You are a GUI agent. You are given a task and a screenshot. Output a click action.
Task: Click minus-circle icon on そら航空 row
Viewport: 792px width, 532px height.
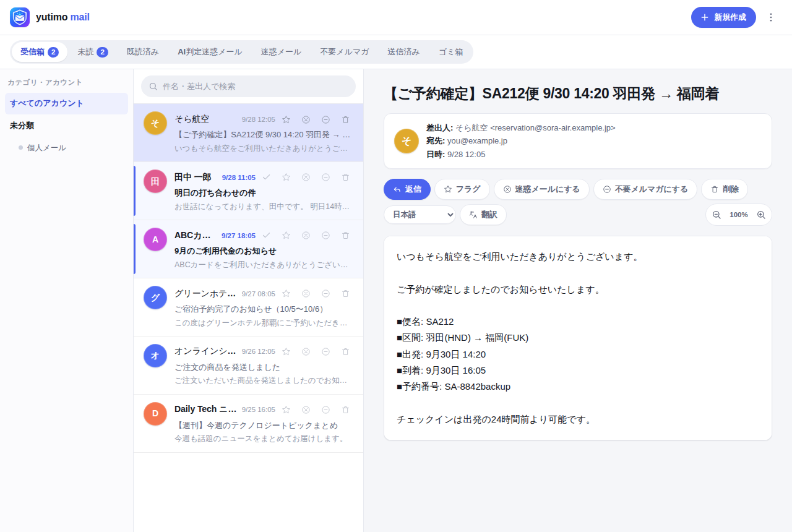tap(325, 119)
